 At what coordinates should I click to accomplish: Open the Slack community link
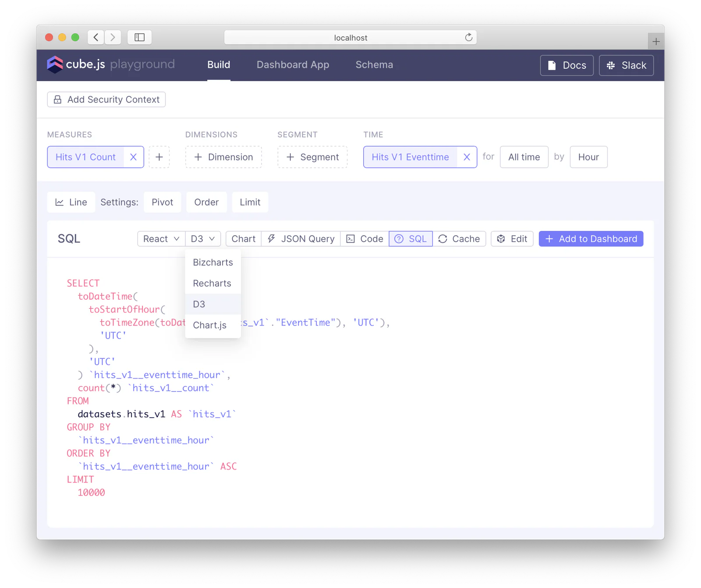(626, 65)
